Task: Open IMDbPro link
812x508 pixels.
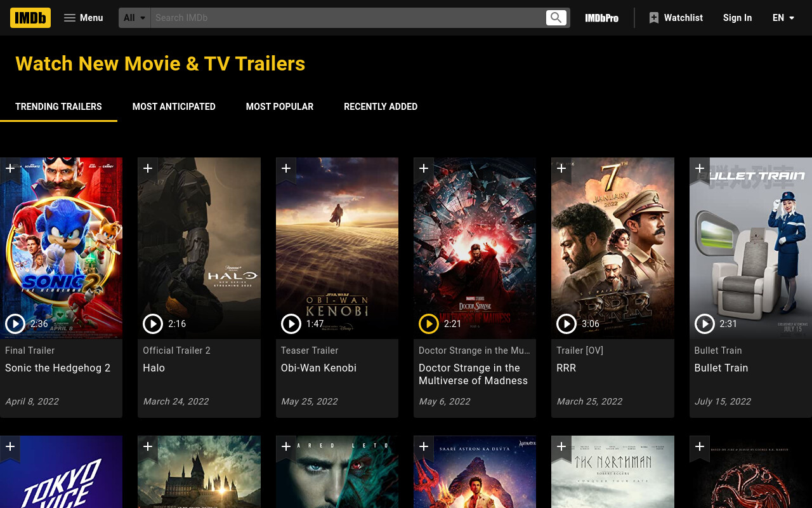Action: [x=601, y=18]
